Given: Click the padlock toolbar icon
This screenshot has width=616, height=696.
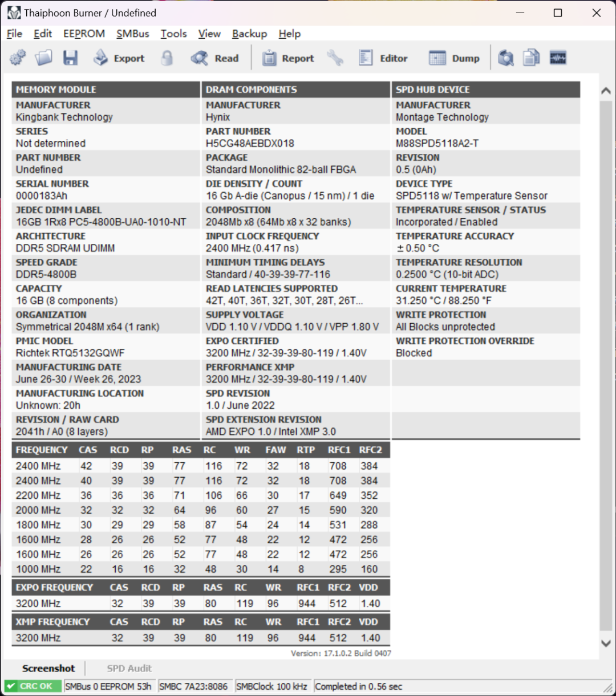Looking at the screenshot, I should click(x=167, y=58).
